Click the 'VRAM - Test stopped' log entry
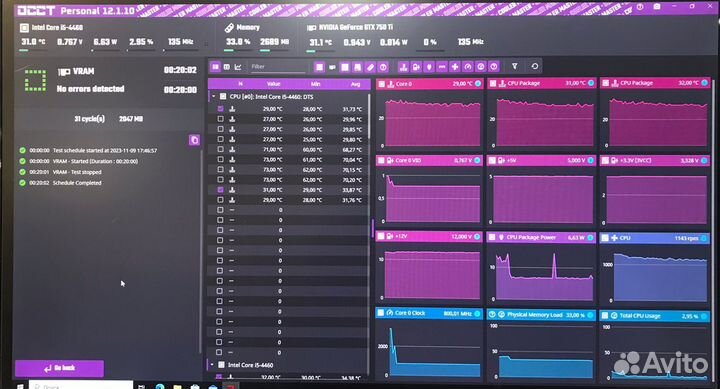 (77, 172)
